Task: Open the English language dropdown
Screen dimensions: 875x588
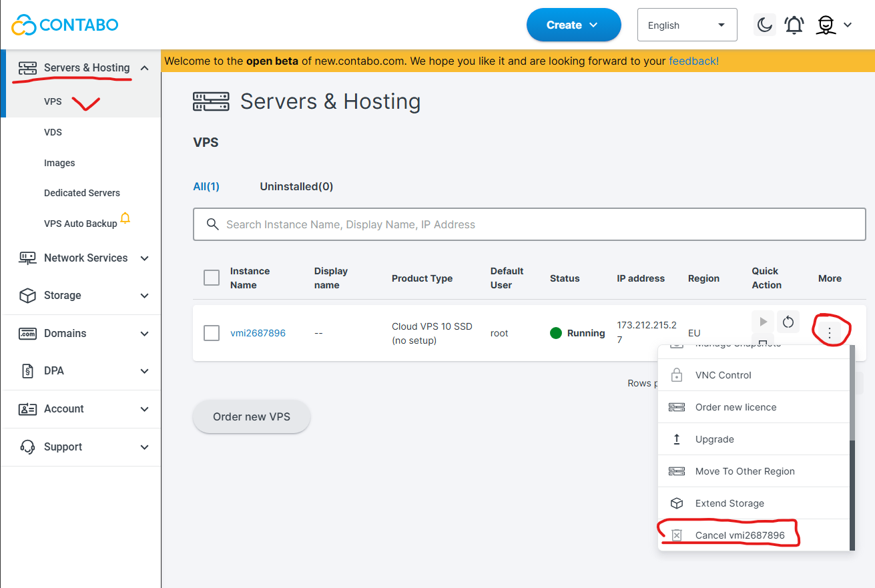Action: (x=687, y=25)
